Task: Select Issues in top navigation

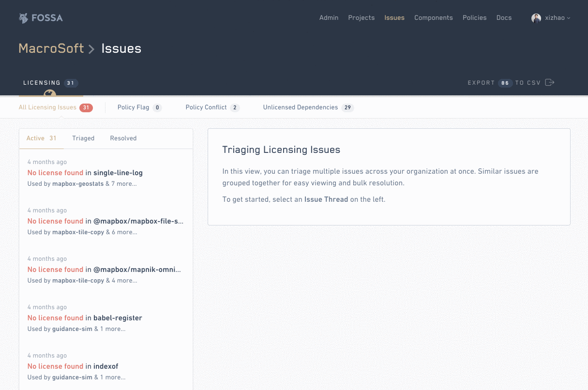Action: [394, 18]
